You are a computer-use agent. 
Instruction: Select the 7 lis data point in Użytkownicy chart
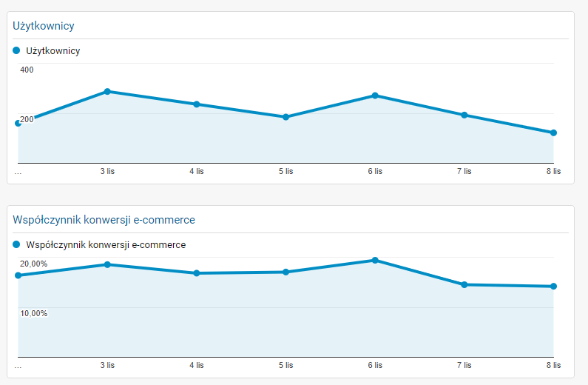pos(464,115)
